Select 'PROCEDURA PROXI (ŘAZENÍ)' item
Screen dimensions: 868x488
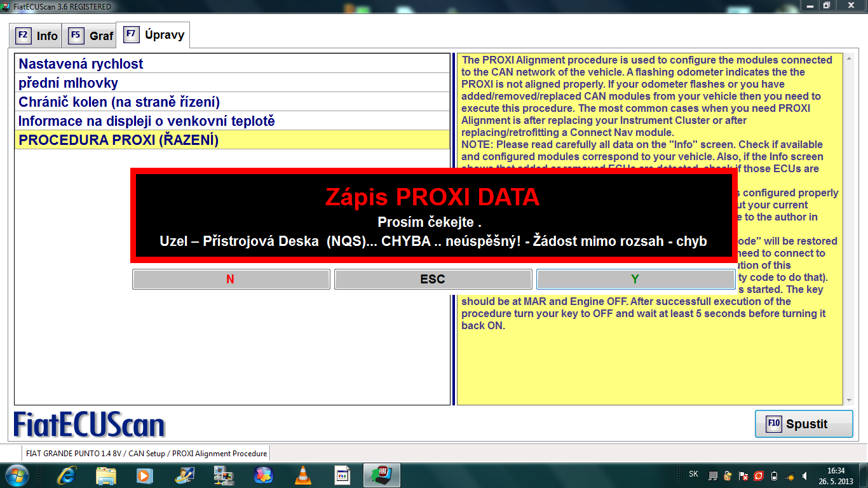(x=232, y=140)
